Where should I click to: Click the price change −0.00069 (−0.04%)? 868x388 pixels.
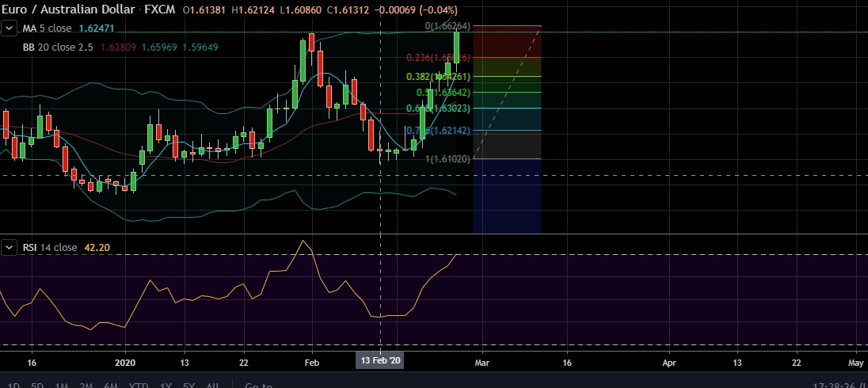(x=416, y=10)
